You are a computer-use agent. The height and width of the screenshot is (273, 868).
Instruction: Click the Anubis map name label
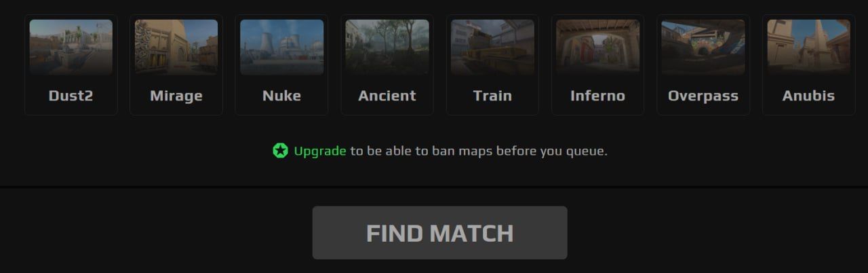click(x=809, y=96)
